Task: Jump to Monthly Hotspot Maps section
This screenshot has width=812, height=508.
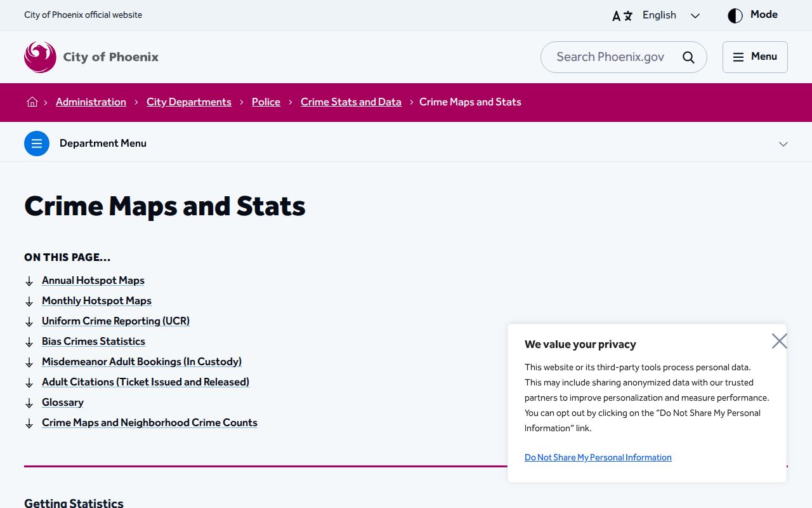Action: point(96,301)
